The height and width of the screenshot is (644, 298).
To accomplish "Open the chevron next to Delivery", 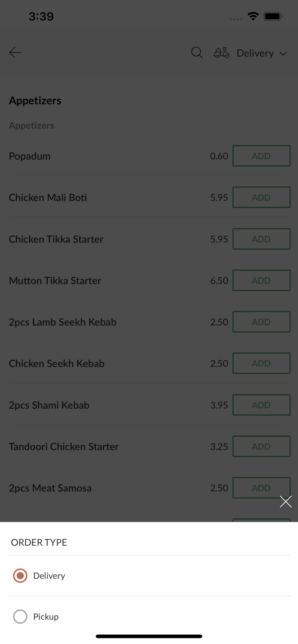I will 283,53.
